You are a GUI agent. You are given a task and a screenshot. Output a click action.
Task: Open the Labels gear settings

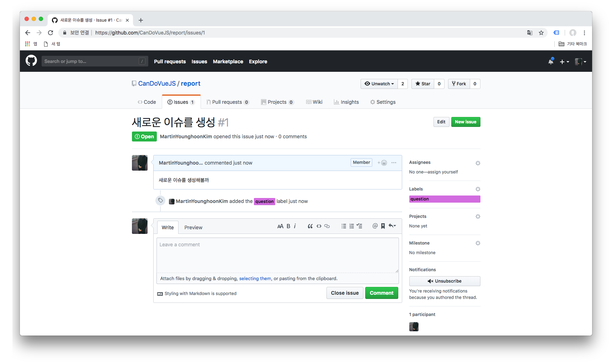(478, 189)
